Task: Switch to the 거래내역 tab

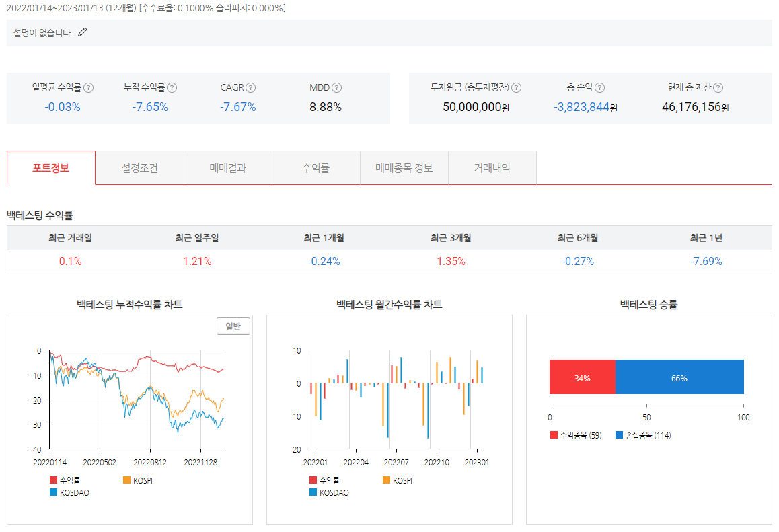Action: click(492, 168)
